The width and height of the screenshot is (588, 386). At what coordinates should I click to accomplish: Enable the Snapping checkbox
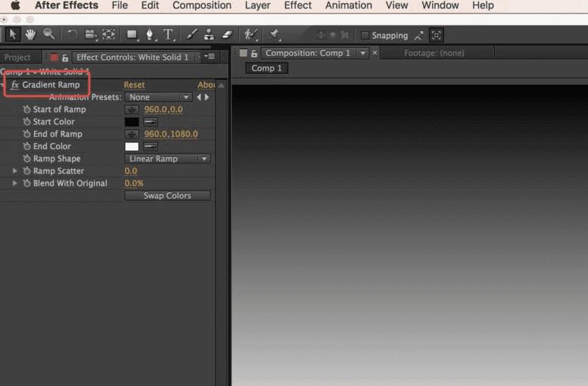[365, 36]
